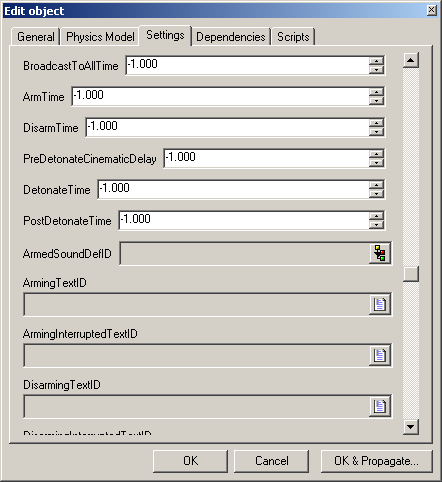Viewport: 442px width, 482px height.
Task: Increase PostDetonateTime with the up arrow
Action: pos(376,216)
